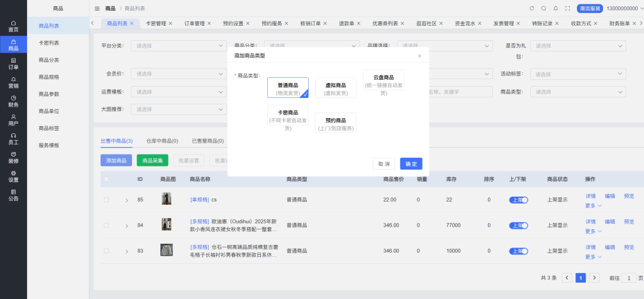Select the 商品 icon in left sidebar
Screen dimensions: 644x299
[13, 45]
